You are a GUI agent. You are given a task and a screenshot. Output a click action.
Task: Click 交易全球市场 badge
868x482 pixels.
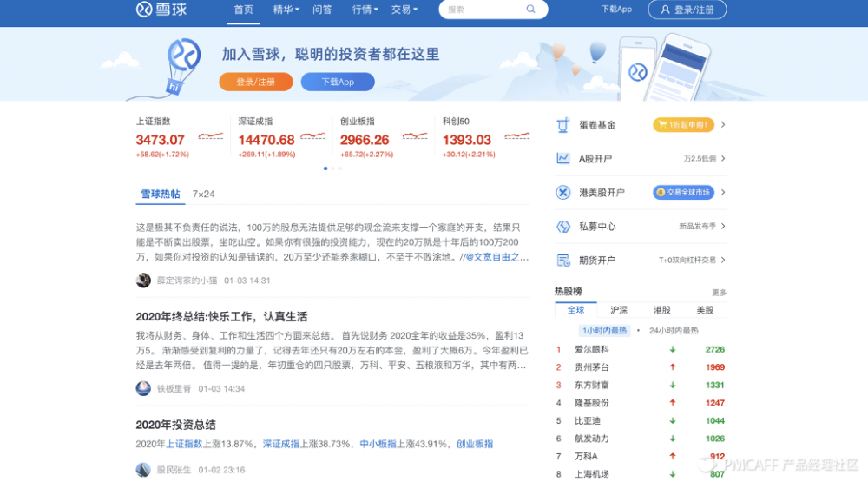click(x=683, y=192)
